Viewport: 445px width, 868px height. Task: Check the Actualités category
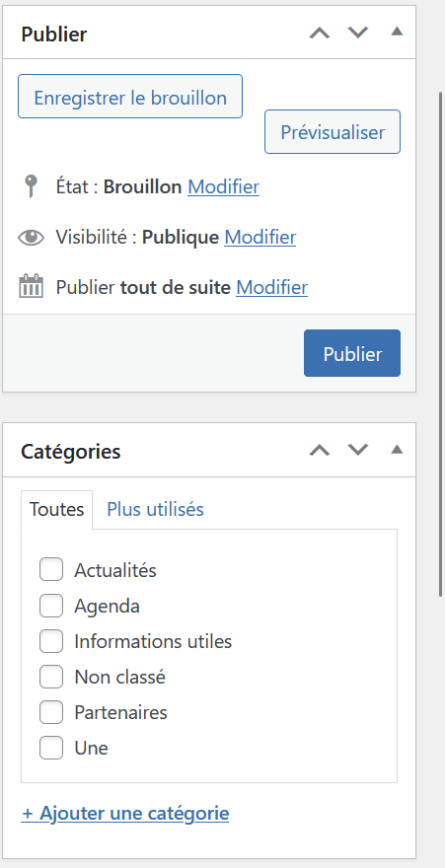tap(51, 570)
